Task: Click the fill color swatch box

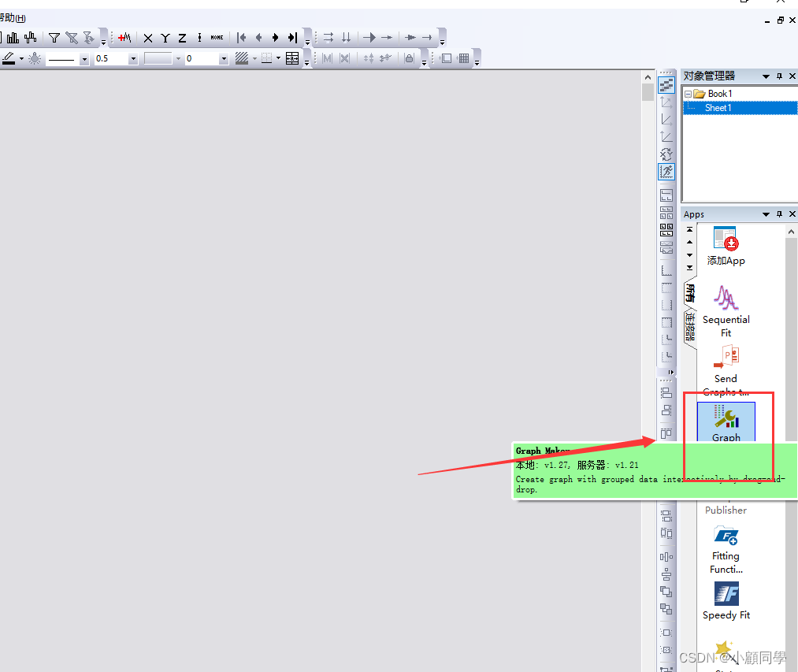Action: (x=158, y=58)
